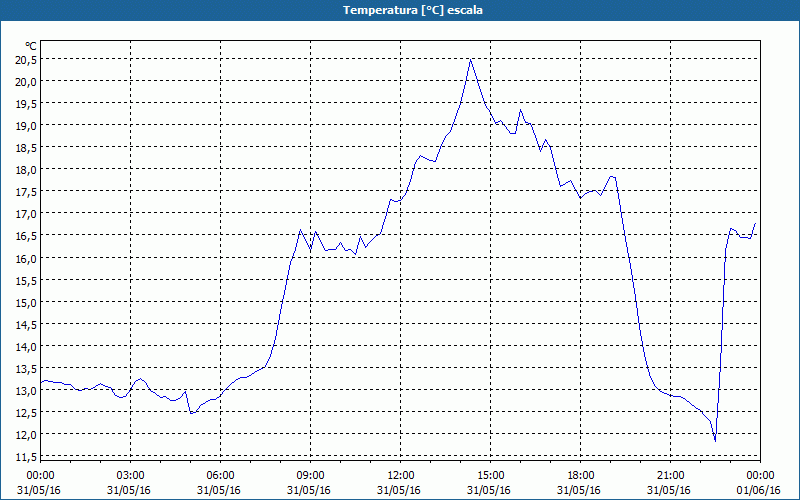Click the 20,0 y-axis label

[x=27, y=82]
